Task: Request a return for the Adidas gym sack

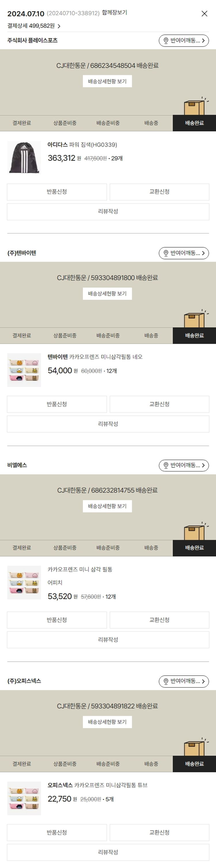Action: pyautogui.click(x=57, y=192)
